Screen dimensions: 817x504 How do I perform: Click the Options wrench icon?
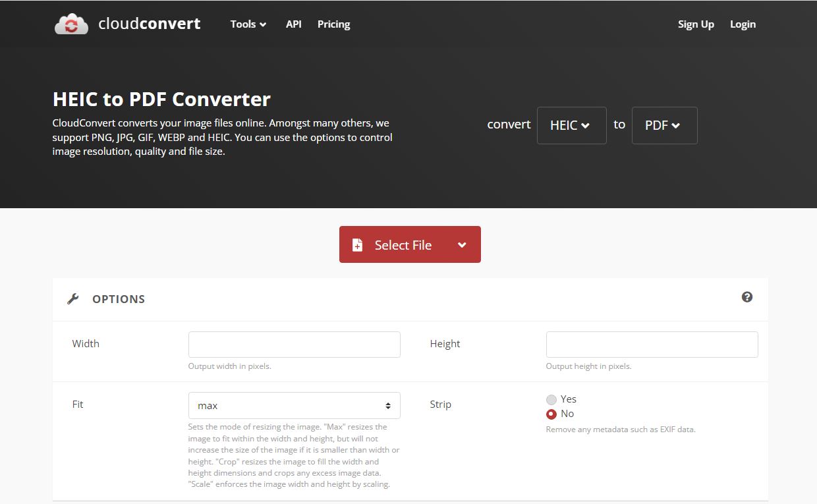coord(73,299)
